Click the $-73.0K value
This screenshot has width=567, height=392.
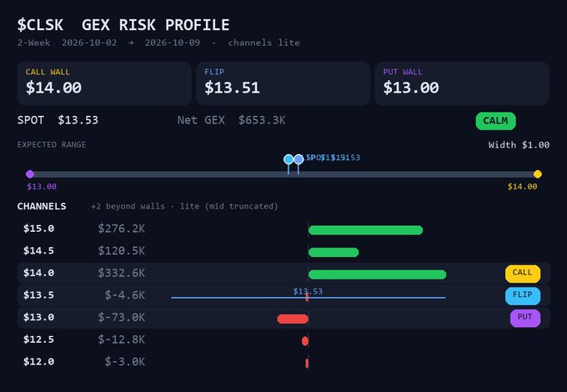coord(122,317)
